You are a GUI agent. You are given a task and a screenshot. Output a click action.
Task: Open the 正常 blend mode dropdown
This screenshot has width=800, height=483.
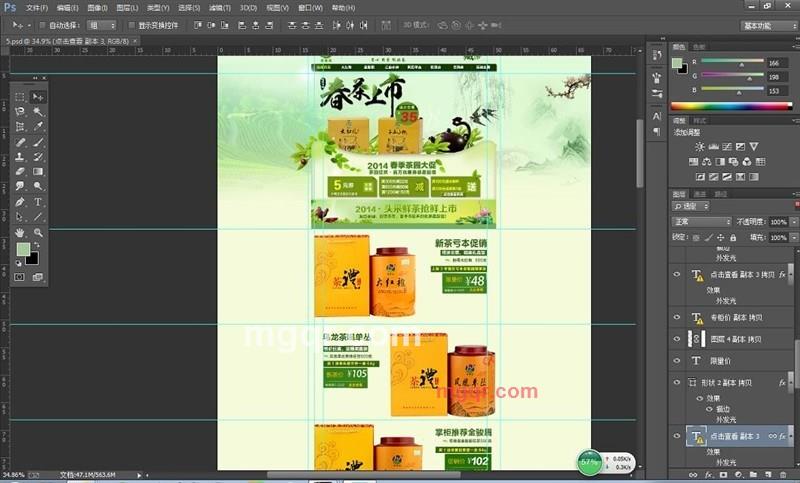[702, 222]
